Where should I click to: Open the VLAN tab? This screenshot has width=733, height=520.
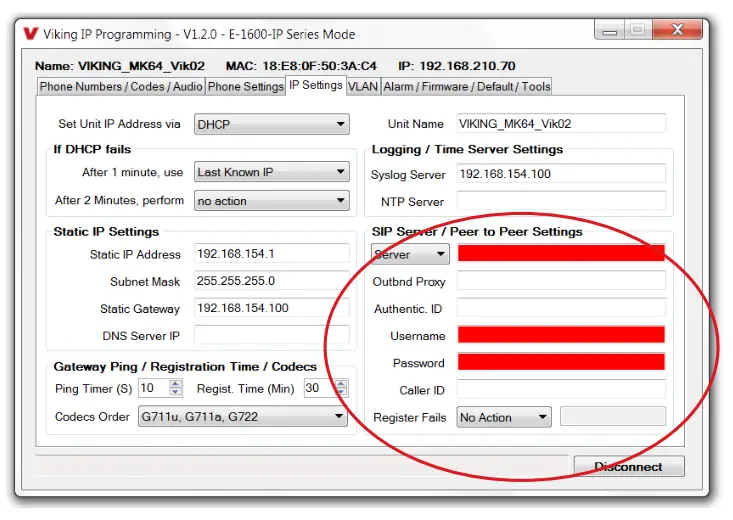tap(363, 87)
